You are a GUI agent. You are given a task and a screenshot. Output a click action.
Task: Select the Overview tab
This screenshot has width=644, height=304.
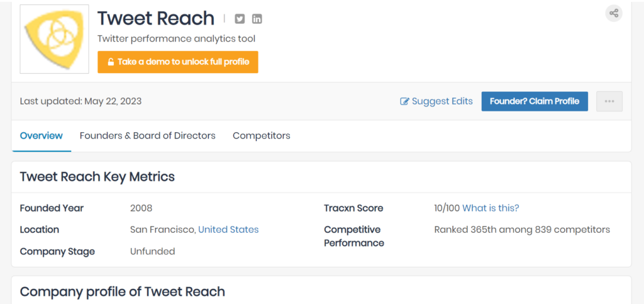click(x=42, y=135)
